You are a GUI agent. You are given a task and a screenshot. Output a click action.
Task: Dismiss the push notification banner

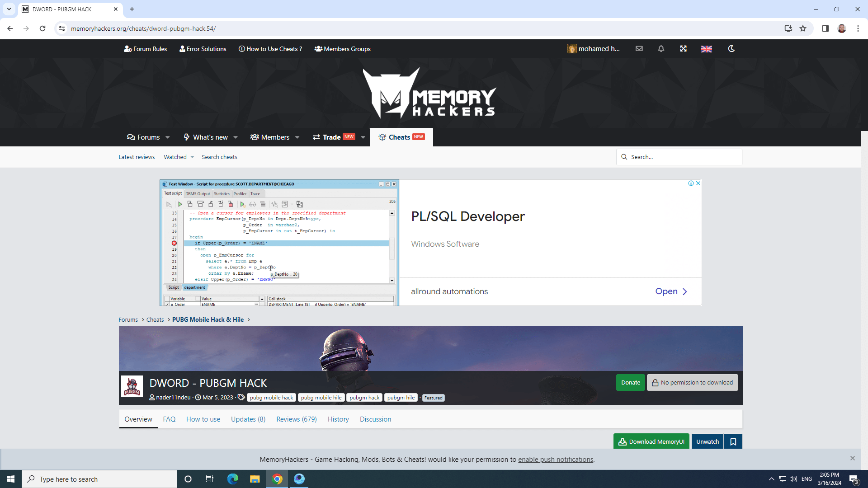coord(852,458)
